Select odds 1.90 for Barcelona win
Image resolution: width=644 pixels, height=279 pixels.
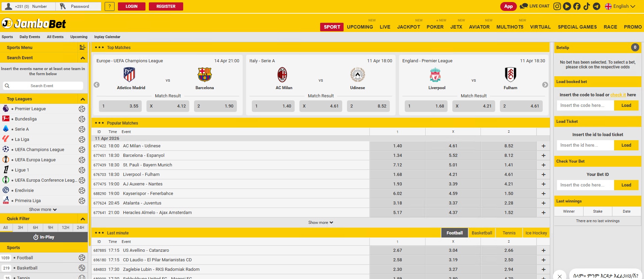click(x=216, y=106)
